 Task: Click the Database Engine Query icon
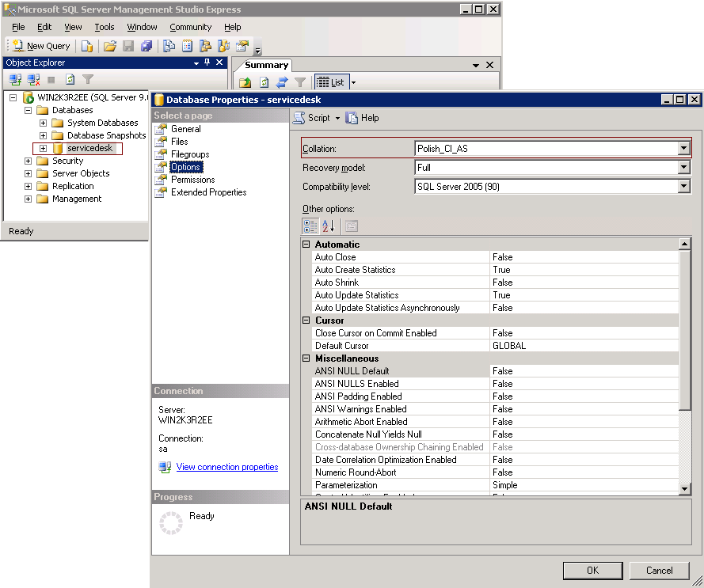coord(87,46)
